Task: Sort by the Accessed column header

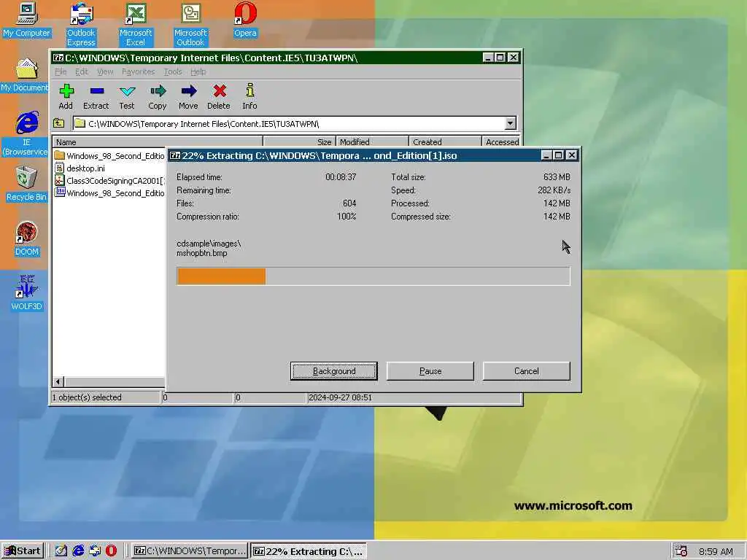Action: (501, 142)
